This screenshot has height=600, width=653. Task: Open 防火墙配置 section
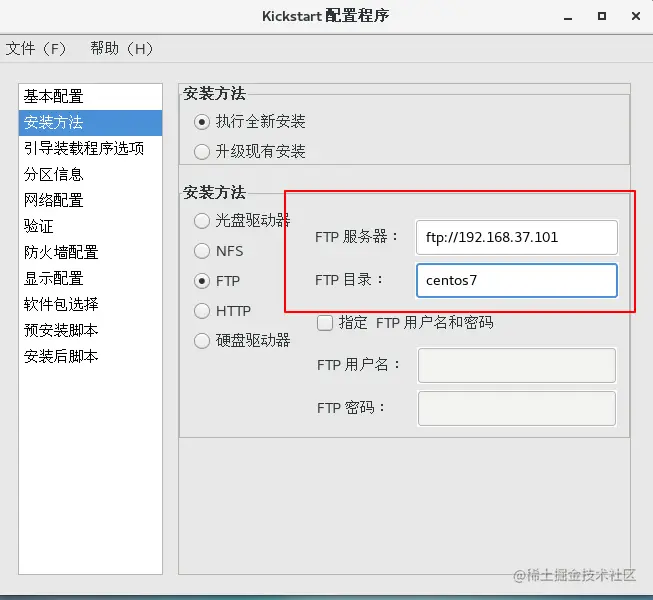(90, 252)
